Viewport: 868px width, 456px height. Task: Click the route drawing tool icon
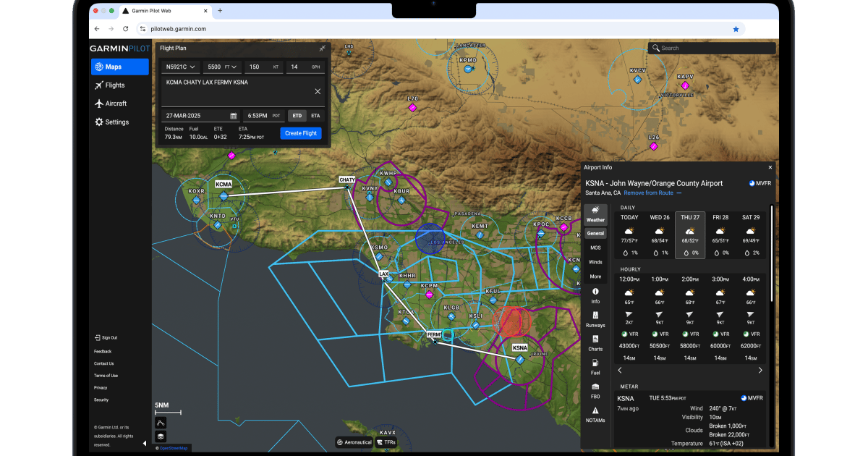point(161,422)
